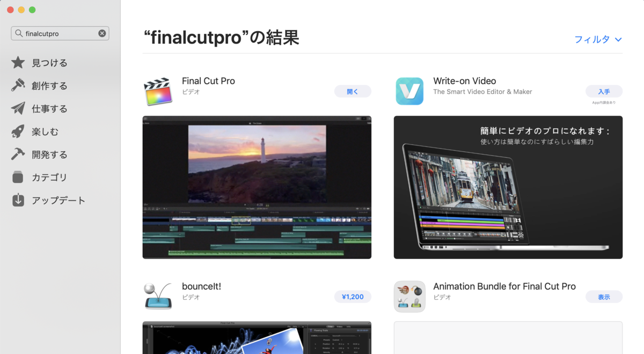Open the フィルタ dropdown

tap(597, 39)
